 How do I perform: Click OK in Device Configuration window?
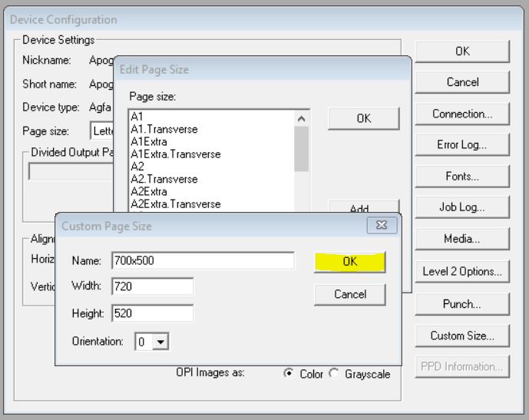[462, 51]
